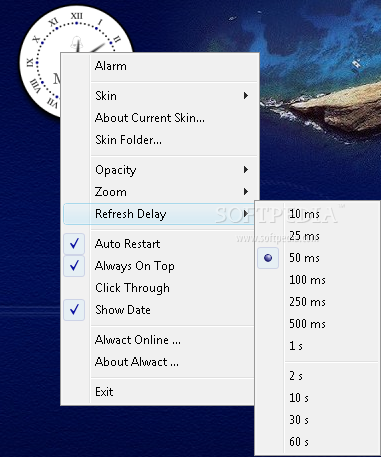Toggle Auto Restart option
Screen dimensions: 381x457
(x=159, y=244)
